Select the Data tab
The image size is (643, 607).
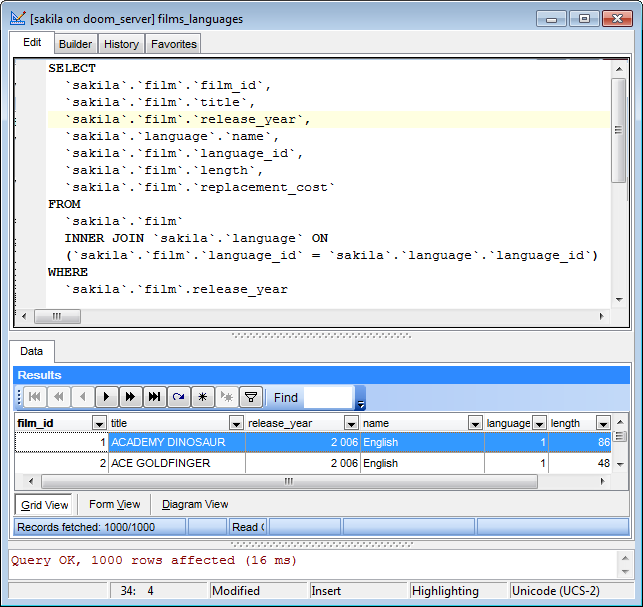click(x=32, y=351)
